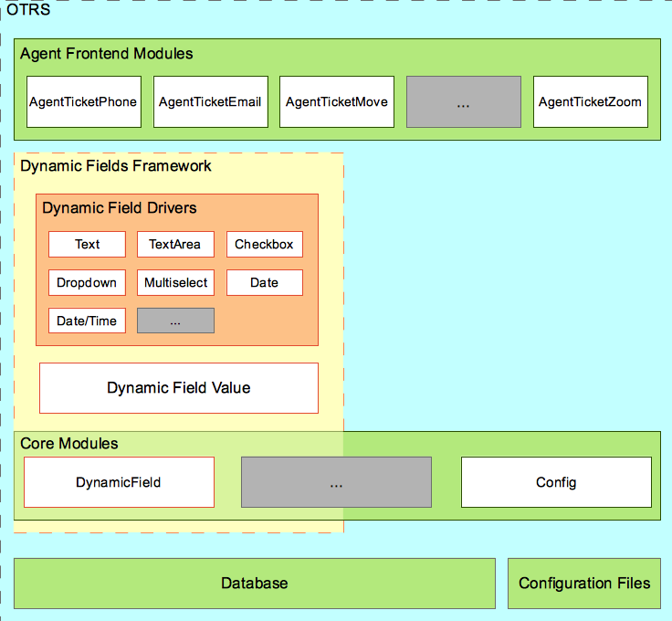
Task: Select the AgentTicketEmail box
Action: (211, 102)
